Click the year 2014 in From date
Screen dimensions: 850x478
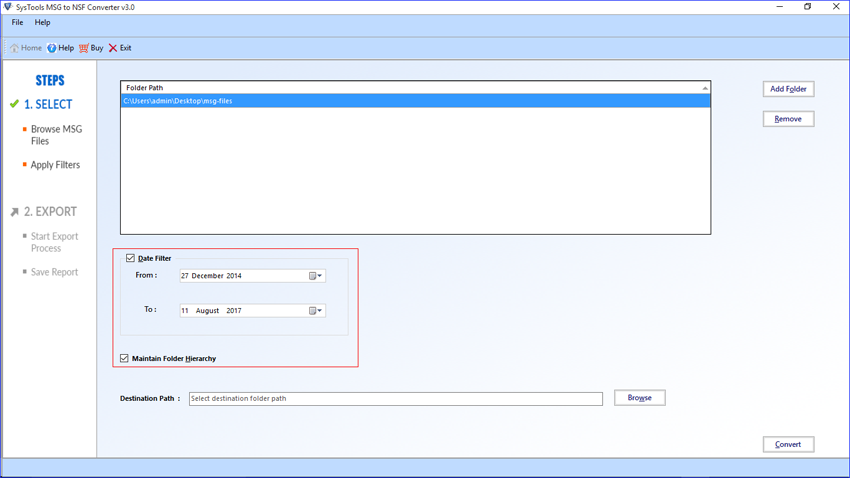pyautogui.click(x=234, y=276)
